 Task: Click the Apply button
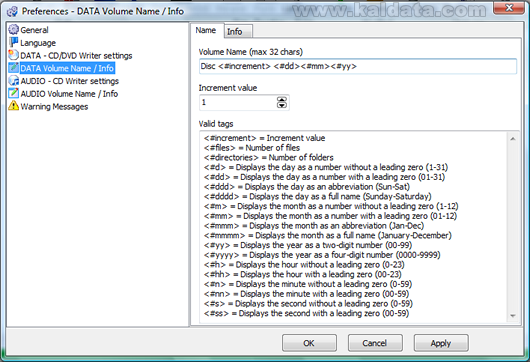441,343
